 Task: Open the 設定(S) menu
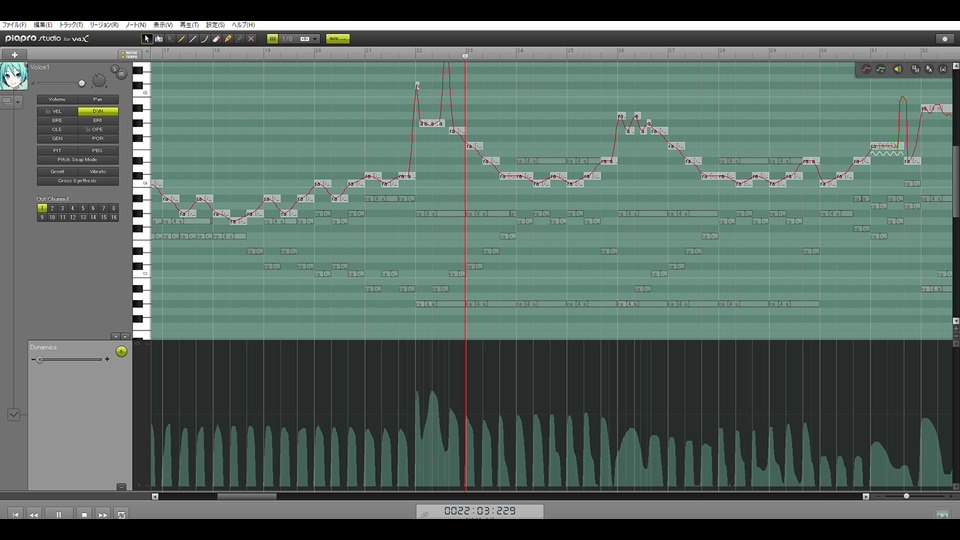(x=216, y=25)
